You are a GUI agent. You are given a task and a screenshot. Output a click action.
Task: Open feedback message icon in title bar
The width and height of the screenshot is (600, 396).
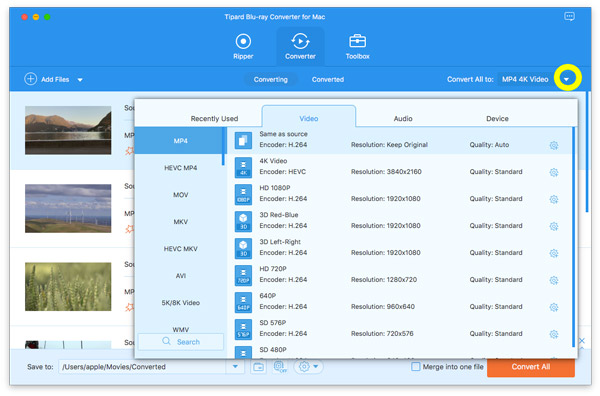(569, 16)
